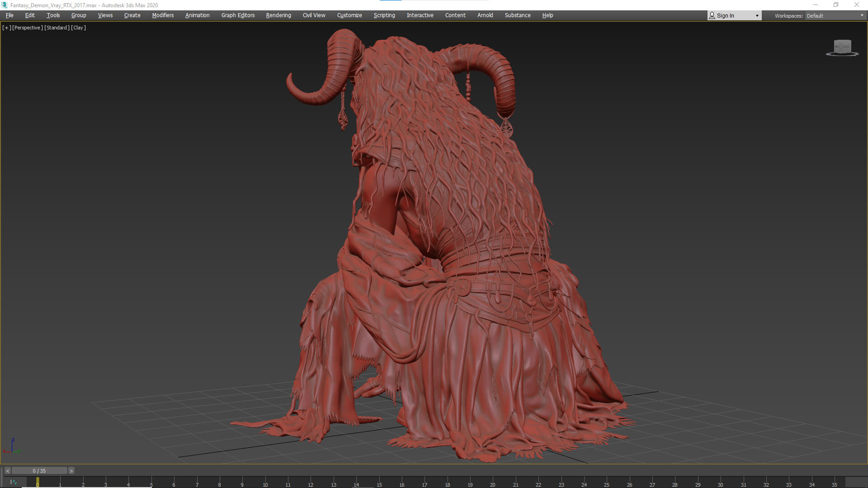The image size is (868, 488).
Task: Open the Workspaces Default dropdown
Action: tap(835, 16)
